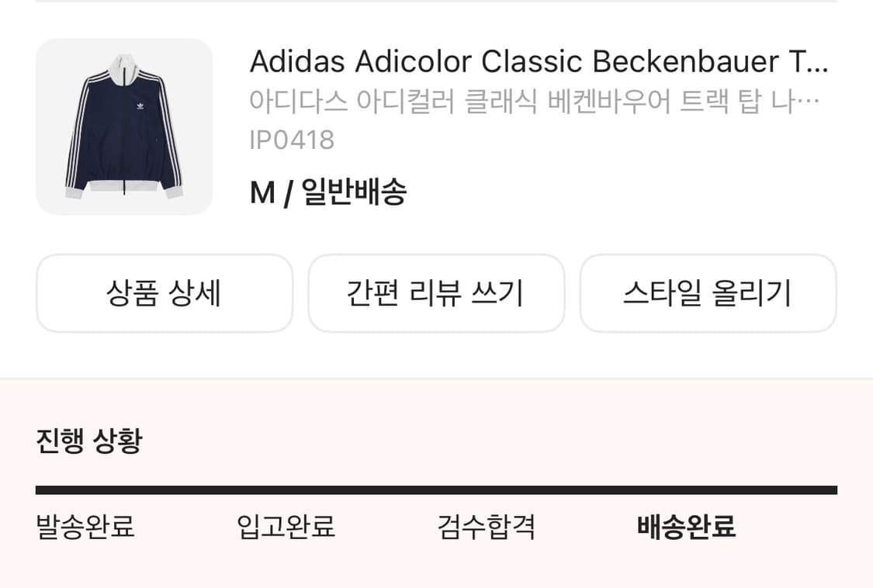Click the black delivery progress bar
The width and height of the screenshot is (873, 588).
436,490
